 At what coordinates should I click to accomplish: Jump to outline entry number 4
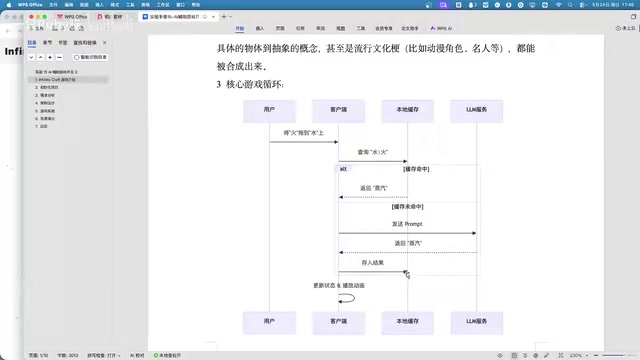click(x=44, y=103)
